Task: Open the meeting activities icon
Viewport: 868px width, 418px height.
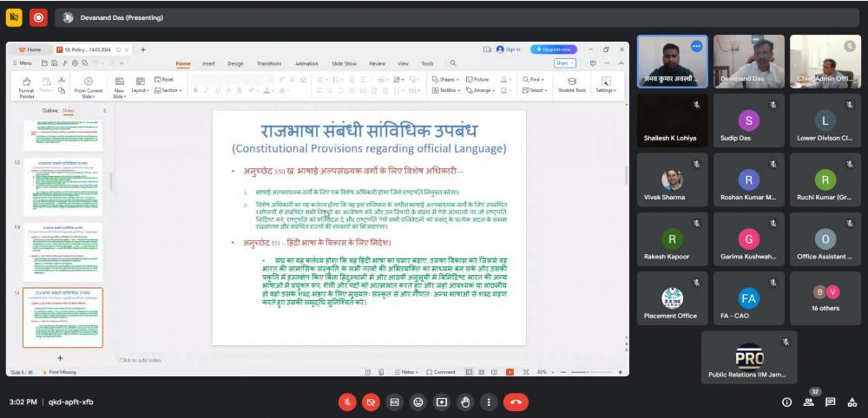Action: tap(852, 402)
